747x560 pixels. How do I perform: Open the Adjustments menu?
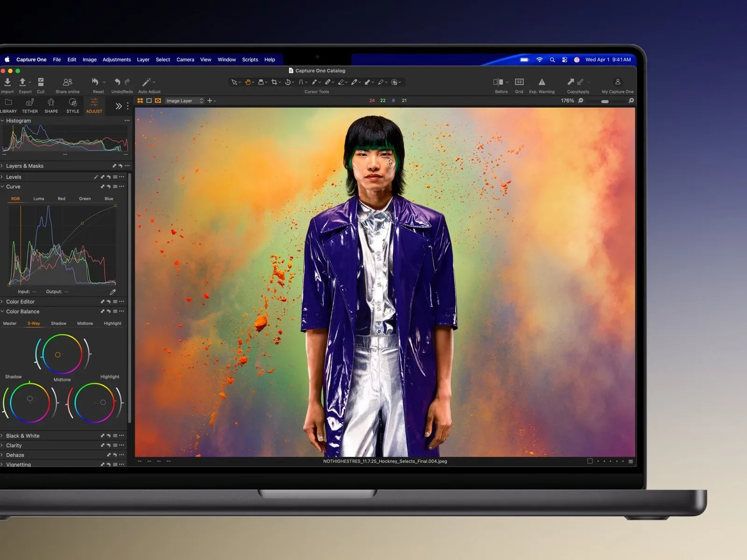(x=117, y=60)
